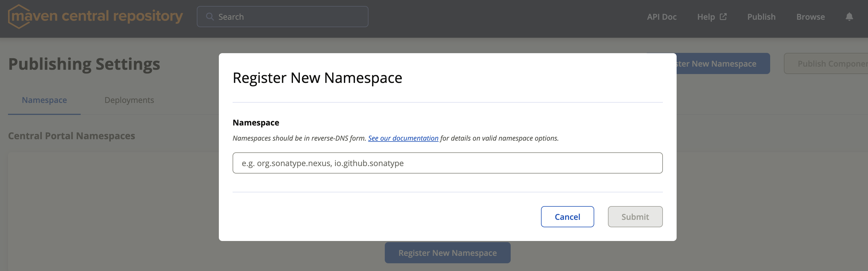Open the 'See our documentation' link
The image size is (868, 271).
click(403, 138)
